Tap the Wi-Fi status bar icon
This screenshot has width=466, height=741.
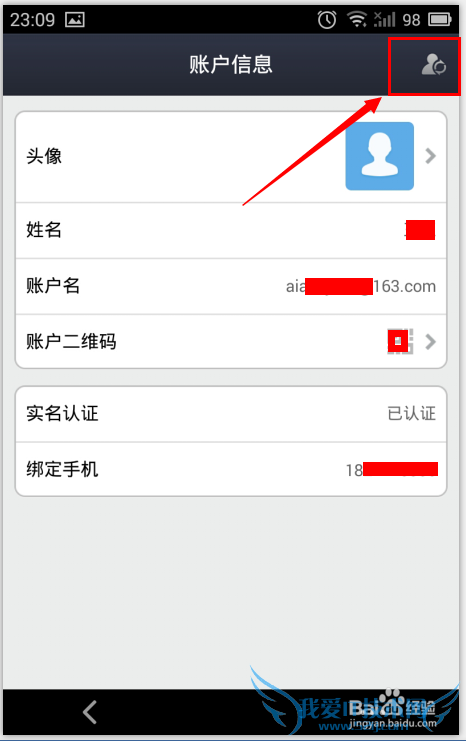(357, 19)
